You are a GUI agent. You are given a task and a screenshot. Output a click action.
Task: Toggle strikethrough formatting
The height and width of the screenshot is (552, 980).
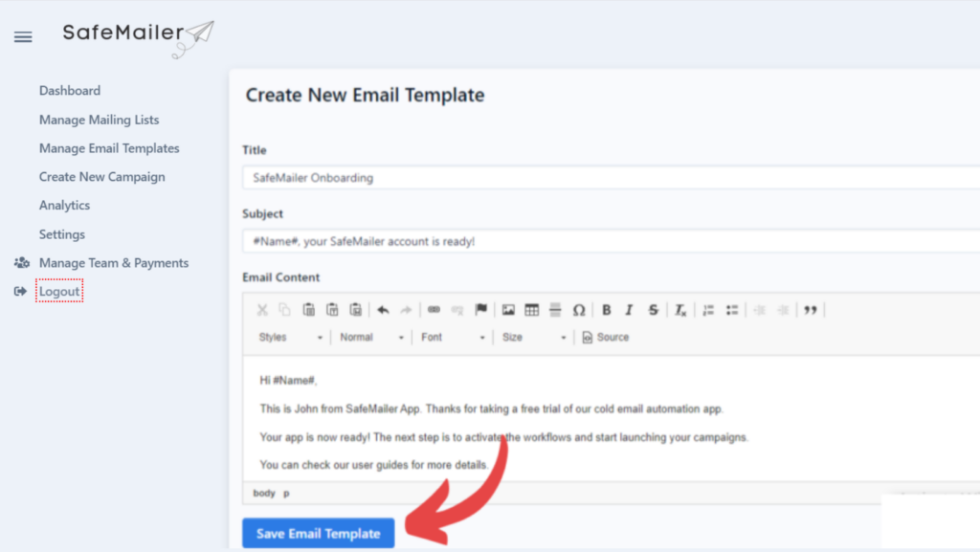pos(653,310)
